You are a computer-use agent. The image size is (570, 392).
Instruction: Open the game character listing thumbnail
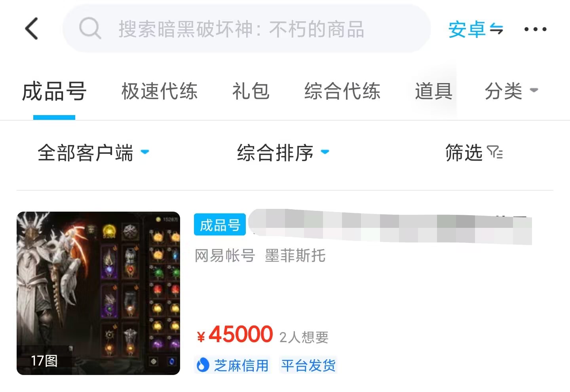pos(98,293)
